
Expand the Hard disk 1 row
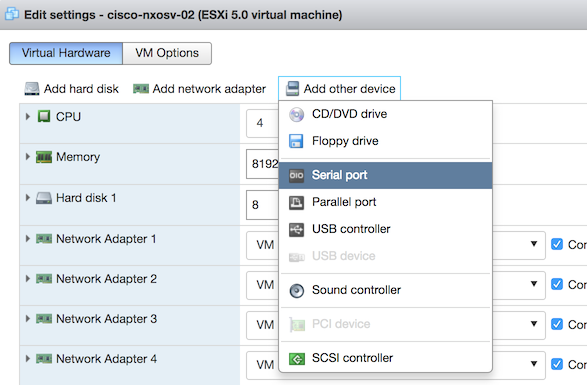(28, 197)
